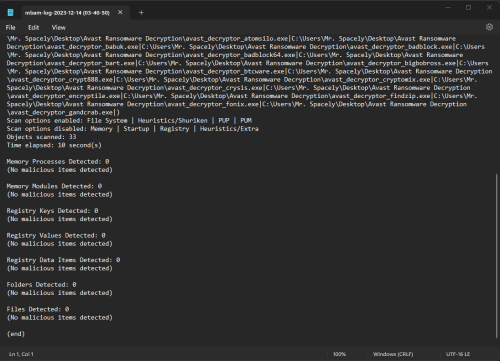Viewport: 500px width, 361px height.
Task: Click 'Memory Processes Detected: 0' text
Action: 58,162
